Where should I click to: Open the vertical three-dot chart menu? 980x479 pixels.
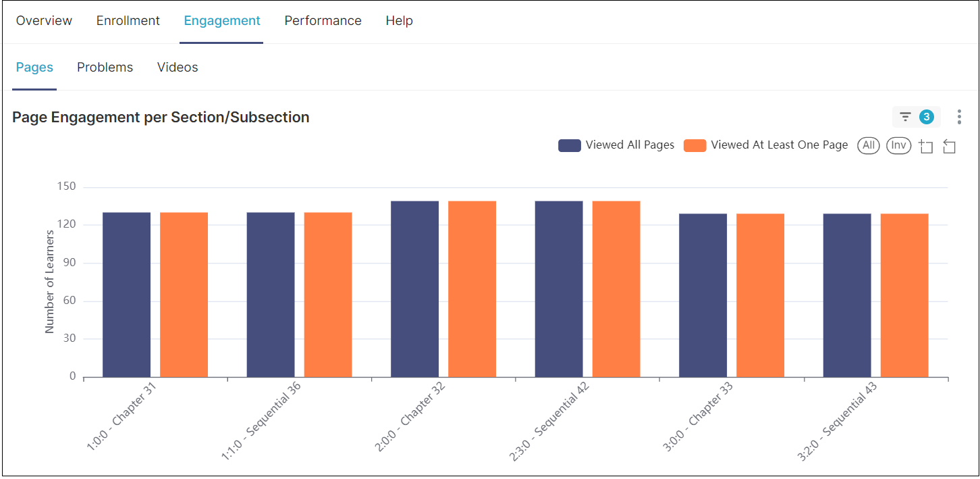coord(959,117)
